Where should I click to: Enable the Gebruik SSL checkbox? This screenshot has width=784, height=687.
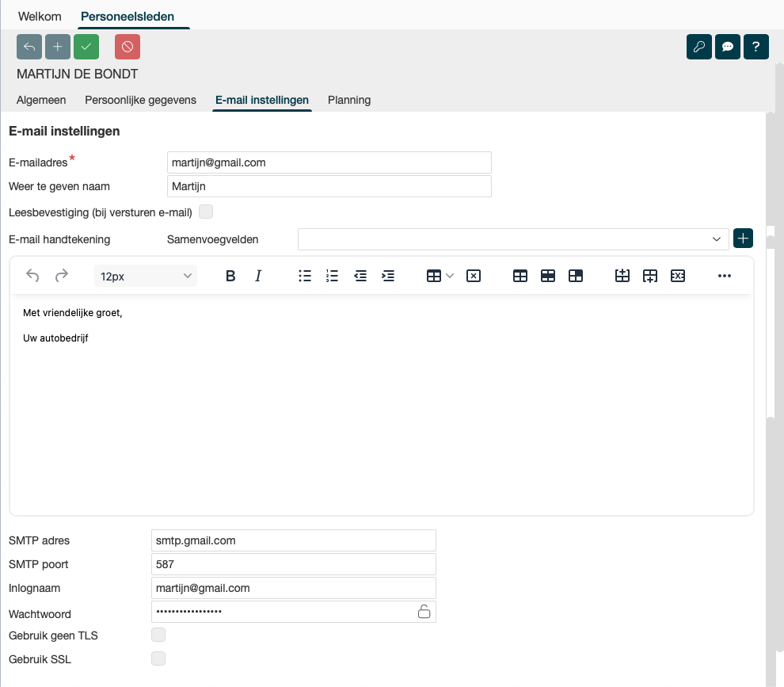pos(158,658)
